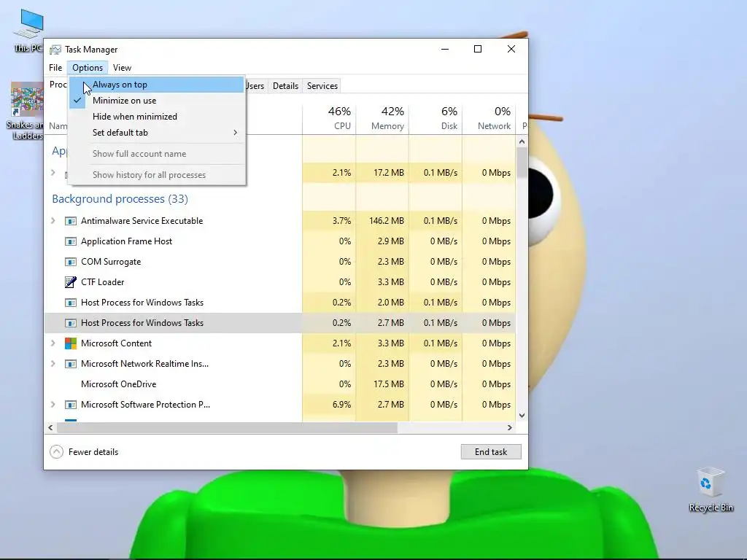
Task: Open the View menu
Action: coord(122,68)
